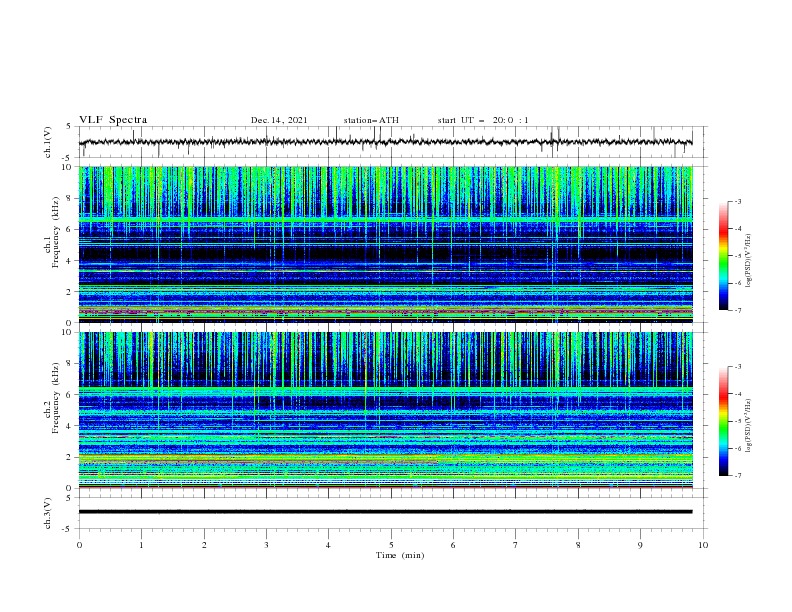Viewport: 792px width, 612px height.
Task: Click the date "Dec. 14, 2021"
Action: click(279, 120)
